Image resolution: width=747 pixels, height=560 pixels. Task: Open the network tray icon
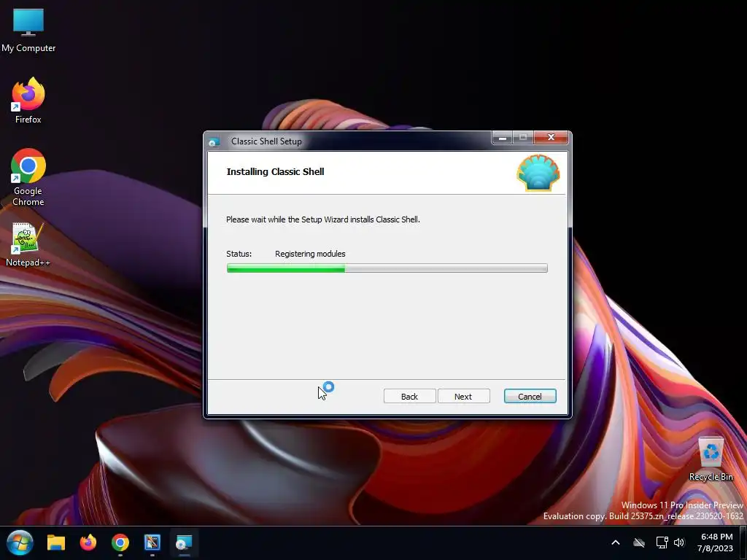click(x=662, y=542)
